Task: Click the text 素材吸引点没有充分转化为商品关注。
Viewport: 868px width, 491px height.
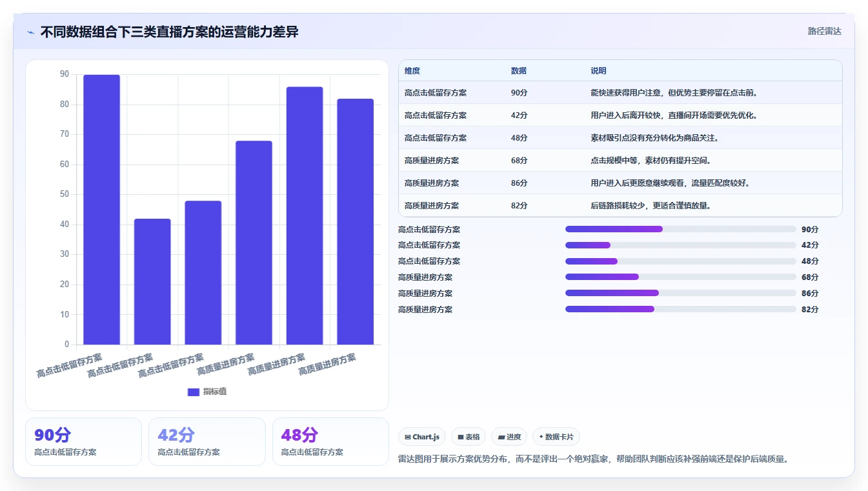Action: pos(655,138)
